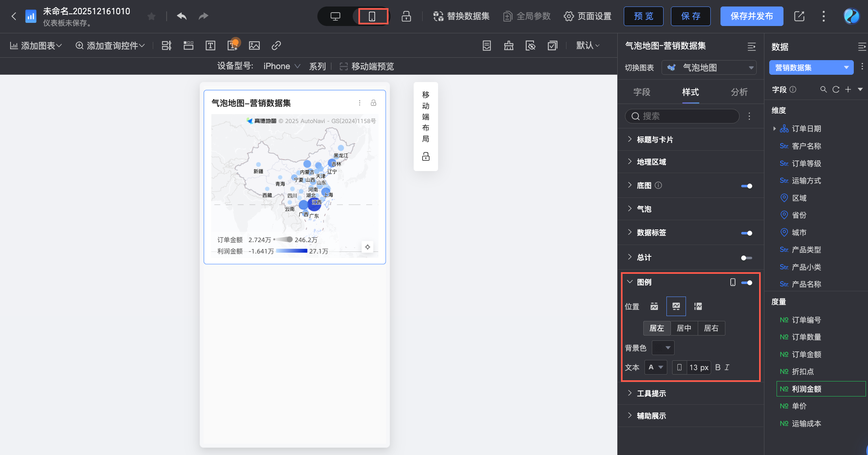Switch to 字段 tab
Screen dimensions: 868x455
[x=642, y=92]
